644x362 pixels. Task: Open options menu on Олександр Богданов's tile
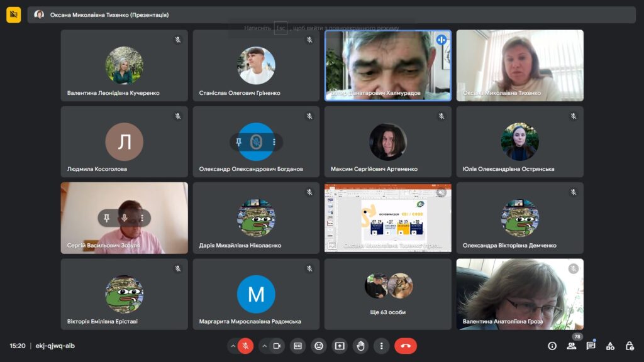274,142
